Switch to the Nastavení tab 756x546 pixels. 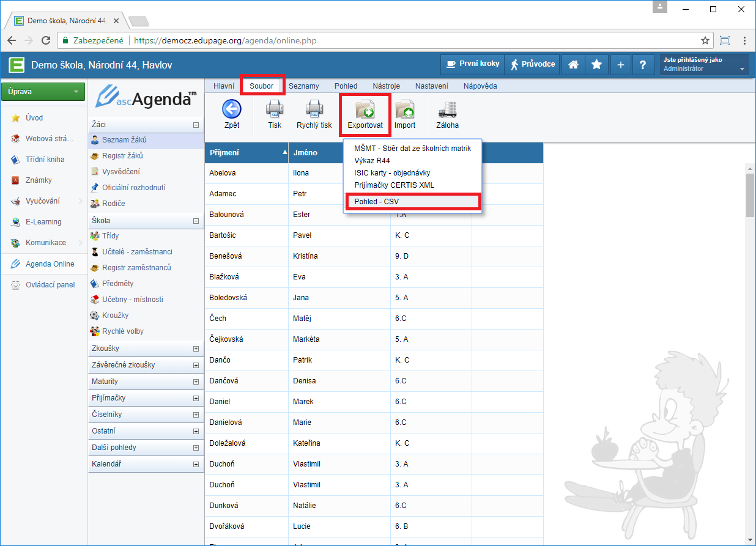(432, 86)
